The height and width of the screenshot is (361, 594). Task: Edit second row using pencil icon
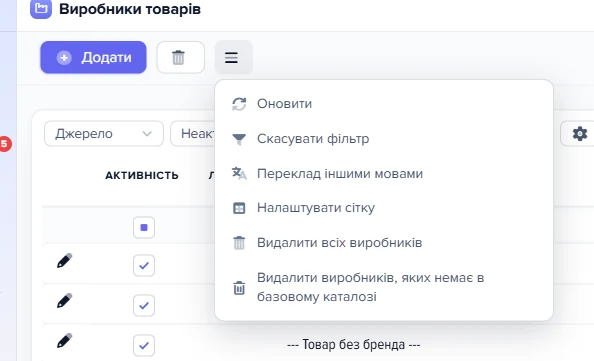pyautogui.click(x=64, y=301)
